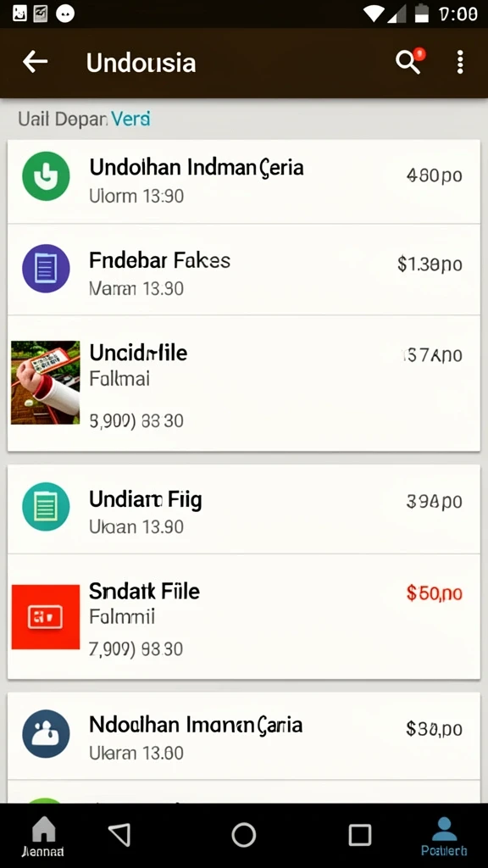Open search with the magnifier icon
Screen dimensions: 488x868
click(x=409, y=61)
